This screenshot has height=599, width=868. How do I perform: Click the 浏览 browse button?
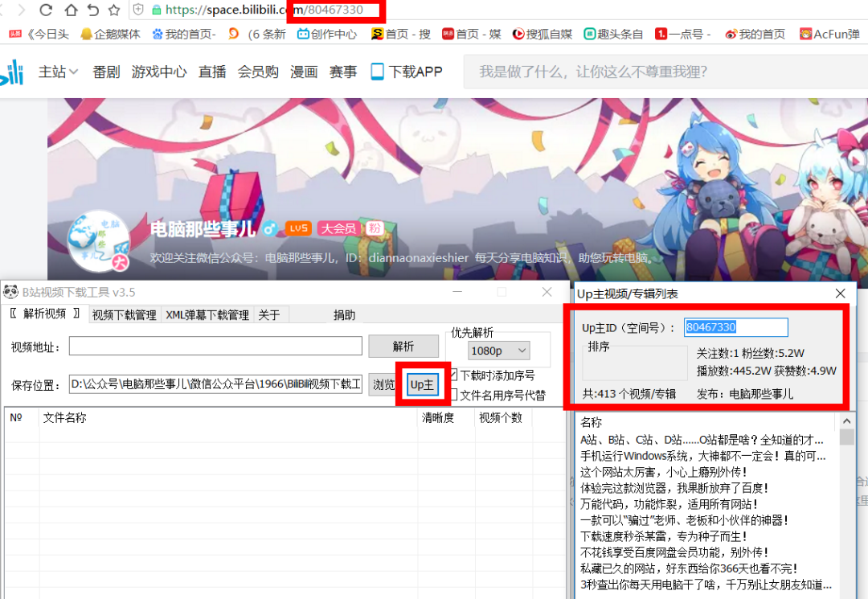pyautogui.click(x=383, y=384)
